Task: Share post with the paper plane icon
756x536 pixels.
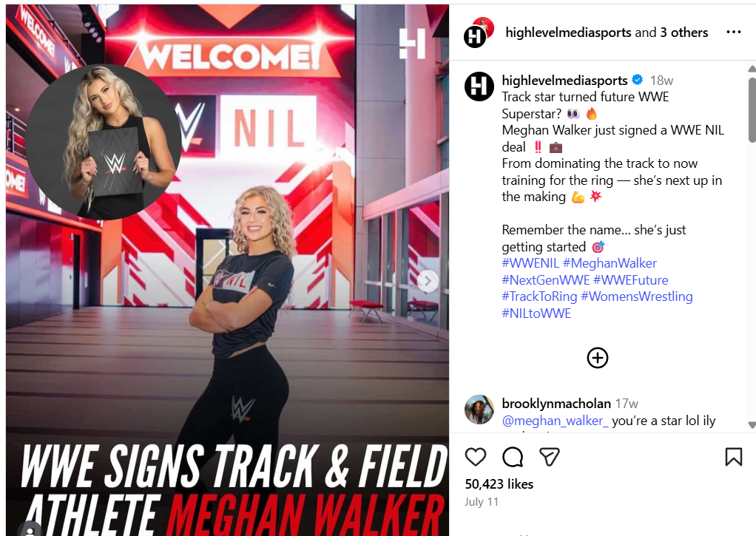Action: (x=549, y=456)
